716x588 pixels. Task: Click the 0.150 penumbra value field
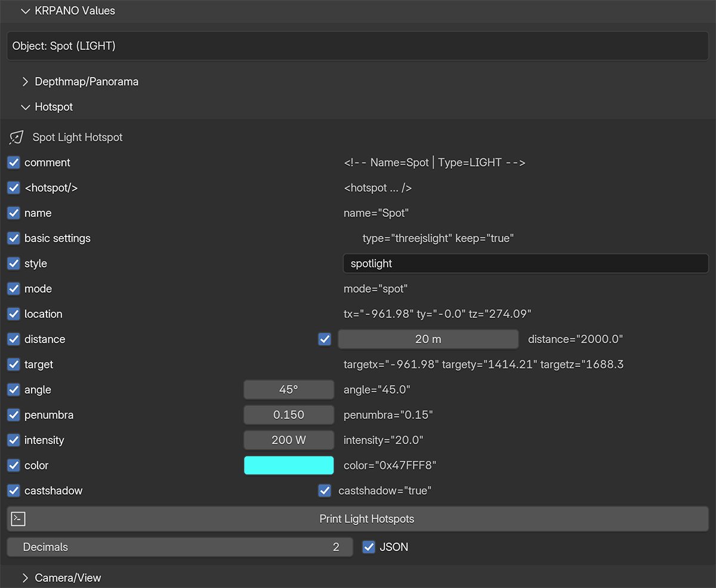point(289,415)
